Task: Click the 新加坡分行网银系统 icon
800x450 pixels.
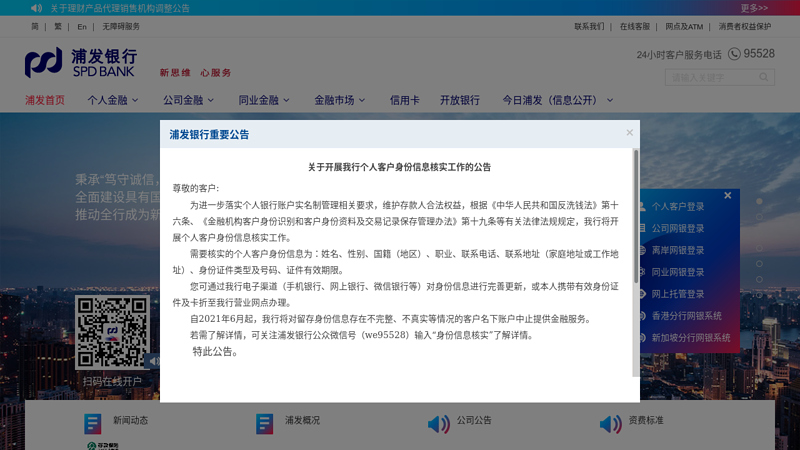Action: click(642, 338)
